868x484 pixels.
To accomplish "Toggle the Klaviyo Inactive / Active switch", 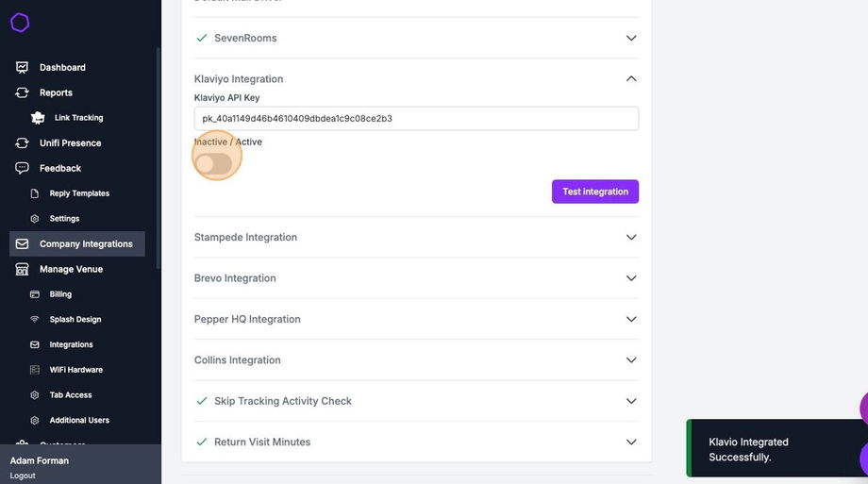I will 214,164.
